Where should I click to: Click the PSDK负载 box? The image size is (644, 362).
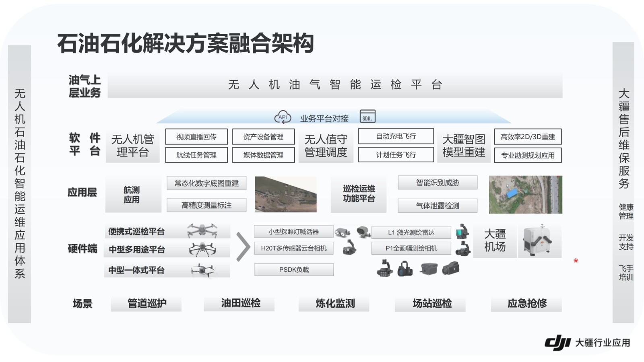[x=294, y=269]
